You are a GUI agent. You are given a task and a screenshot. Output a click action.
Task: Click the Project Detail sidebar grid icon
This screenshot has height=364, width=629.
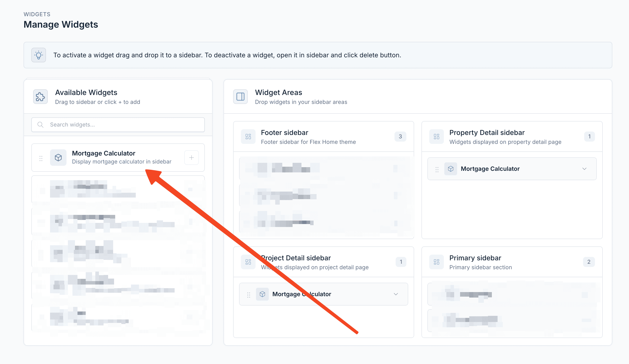coord(248,262)
